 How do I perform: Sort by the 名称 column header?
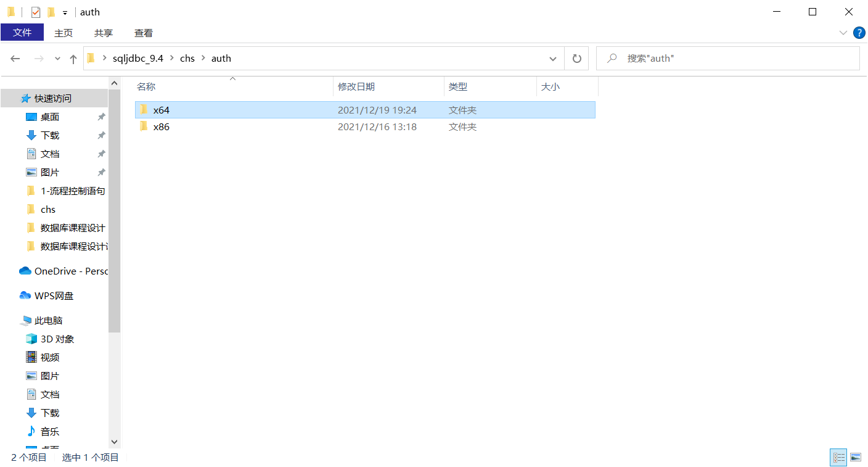(x=233, y=87)
